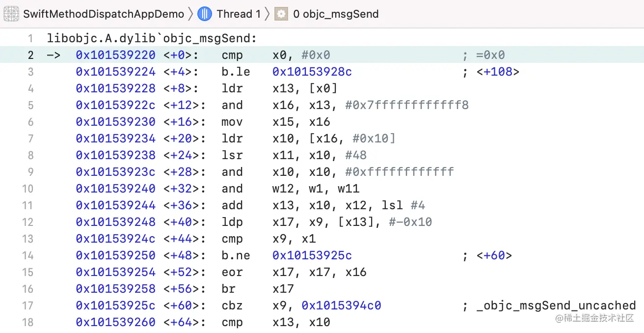Open 0 objc_msgSend breadcrumb item
644x333 pixels.
[x=336, y=14]
